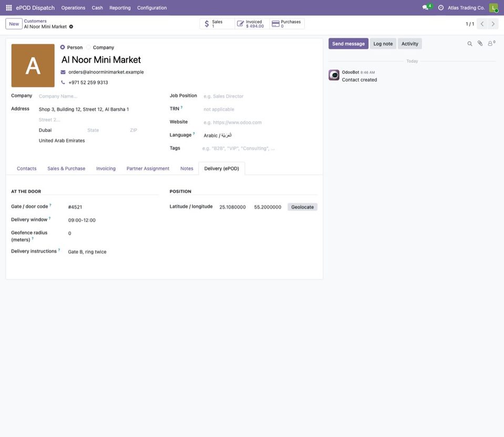The image size is (504, 437).
Task: Switch to the Contacts tab
Action: (27, 168)
